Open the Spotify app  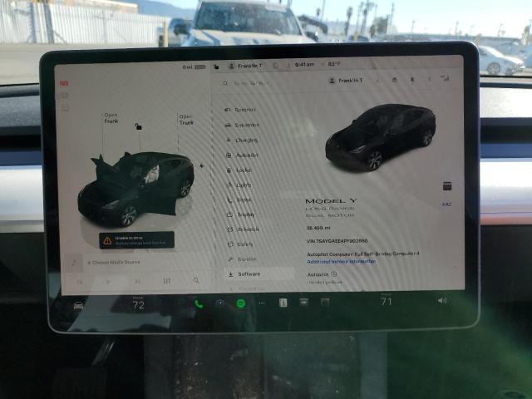(241, 303)
